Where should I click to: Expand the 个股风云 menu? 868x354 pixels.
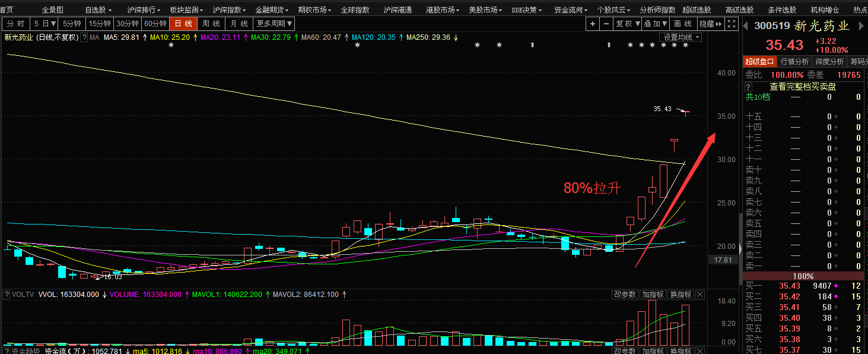pos(613,10)
